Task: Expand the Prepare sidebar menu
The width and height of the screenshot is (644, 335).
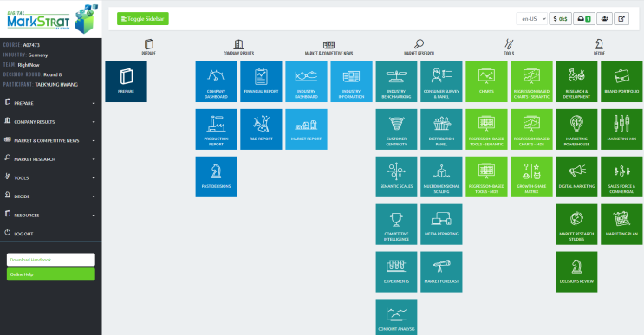Action: point(51,103)
